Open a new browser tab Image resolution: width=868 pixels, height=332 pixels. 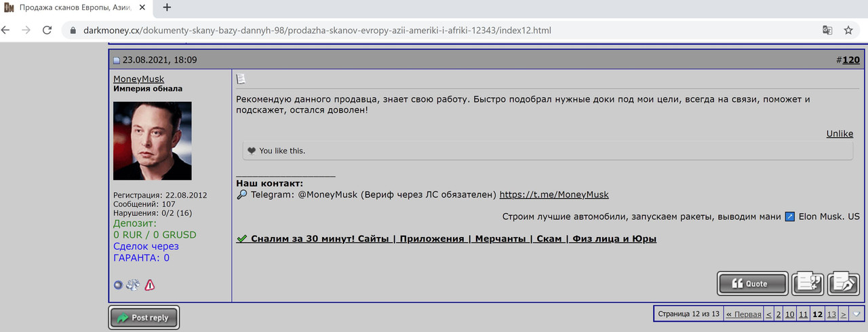[167, 8]
